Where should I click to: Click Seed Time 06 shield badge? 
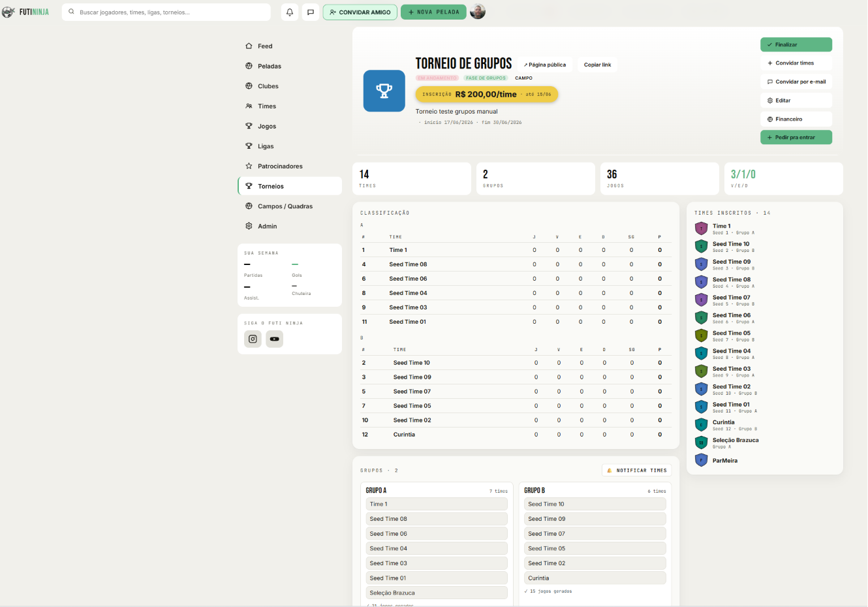click(x=702, y=318)
